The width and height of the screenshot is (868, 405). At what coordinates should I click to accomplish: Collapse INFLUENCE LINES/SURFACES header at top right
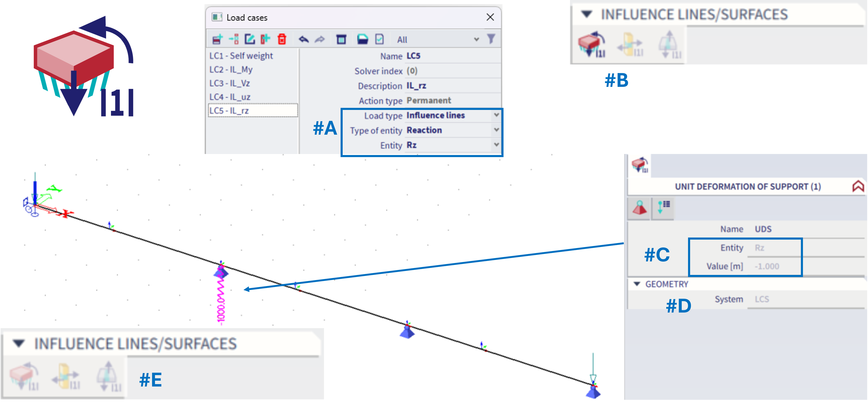click(587, 15)
